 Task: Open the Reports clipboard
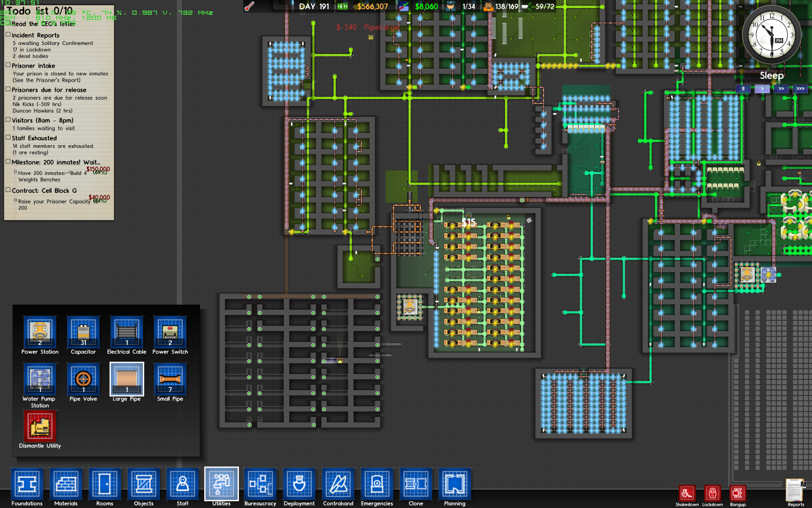pos(796,490)
